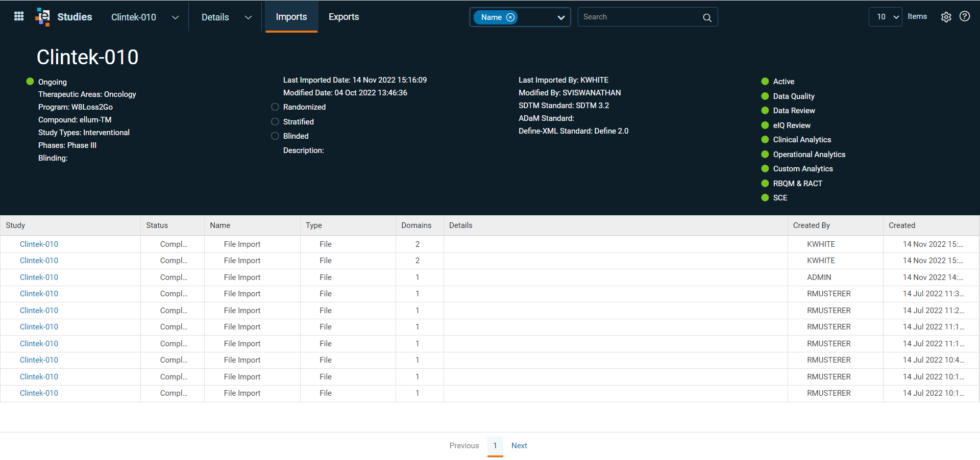Click the Studies logo icon

tap(43, 17)
